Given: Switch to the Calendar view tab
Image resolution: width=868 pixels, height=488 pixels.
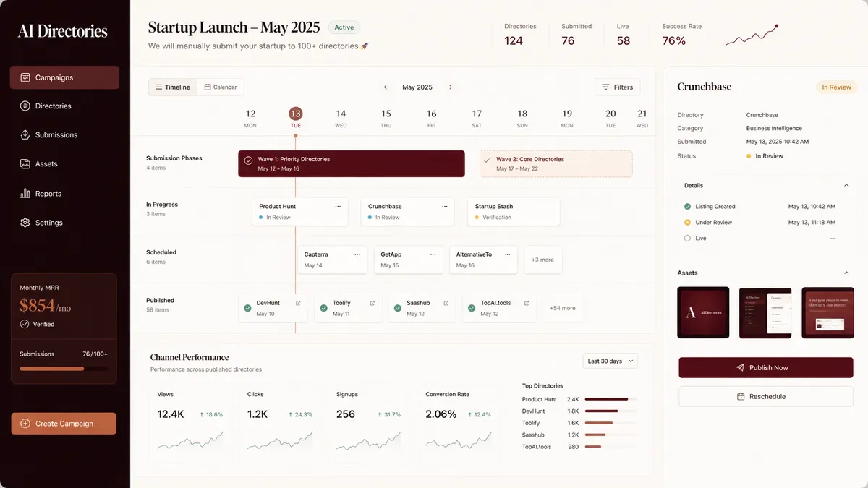Looking at the screenshot, I should coord(221,87).
